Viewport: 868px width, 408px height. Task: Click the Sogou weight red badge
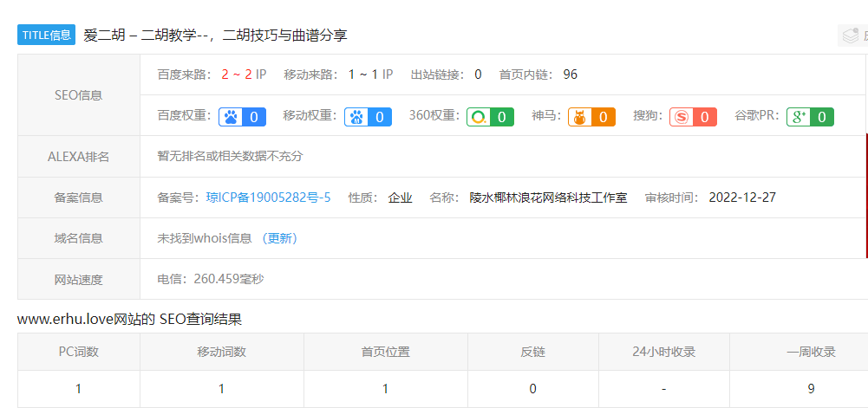coord(693,117)
